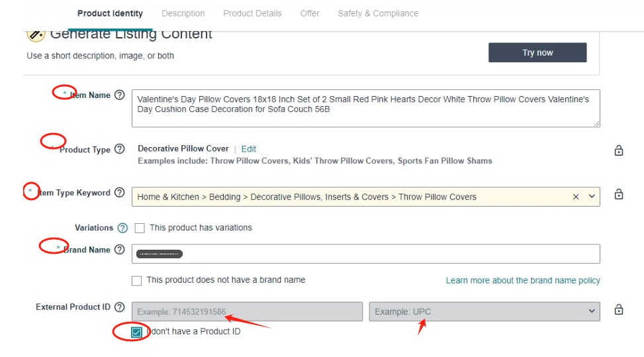Image resolution: width=644 pixels, height=357 pixels.
Task: Expand the Item Type Keyword dropdown
Action: [x=591, y=197]
